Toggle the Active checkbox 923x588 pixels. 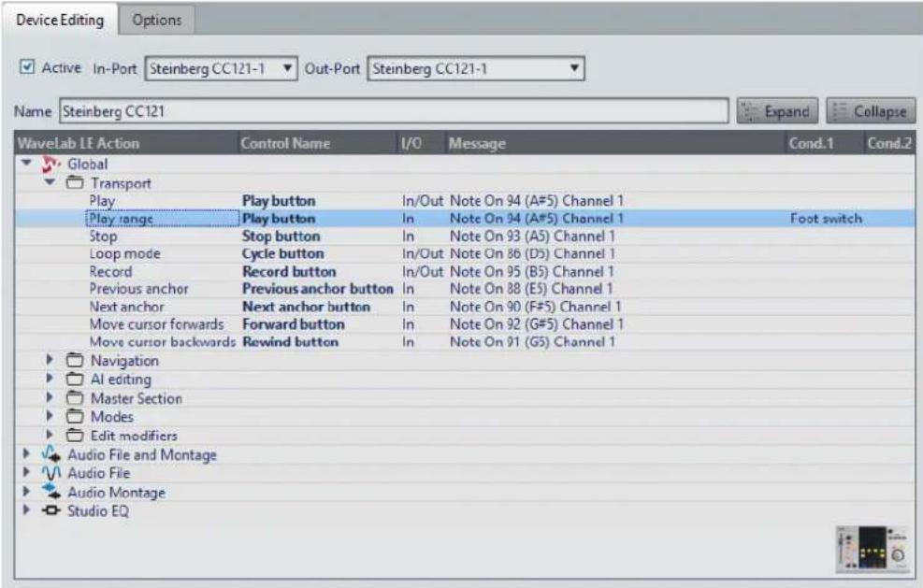[x=26, y=67]
